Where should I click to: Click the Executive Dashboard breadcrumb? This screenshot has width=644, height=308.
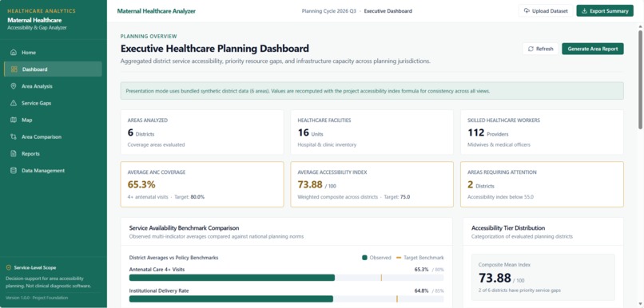click(x=388, y=11)
